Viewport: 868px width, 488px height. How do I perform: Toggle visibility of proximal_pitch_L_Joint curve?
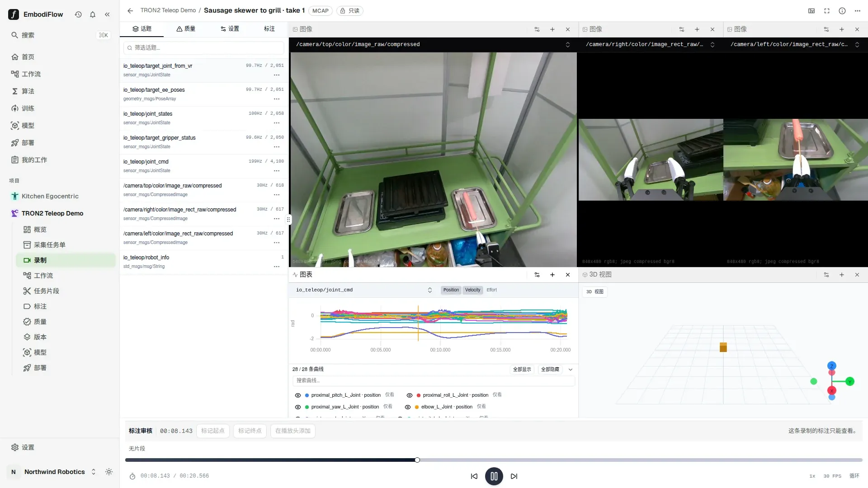click(298, 395)
